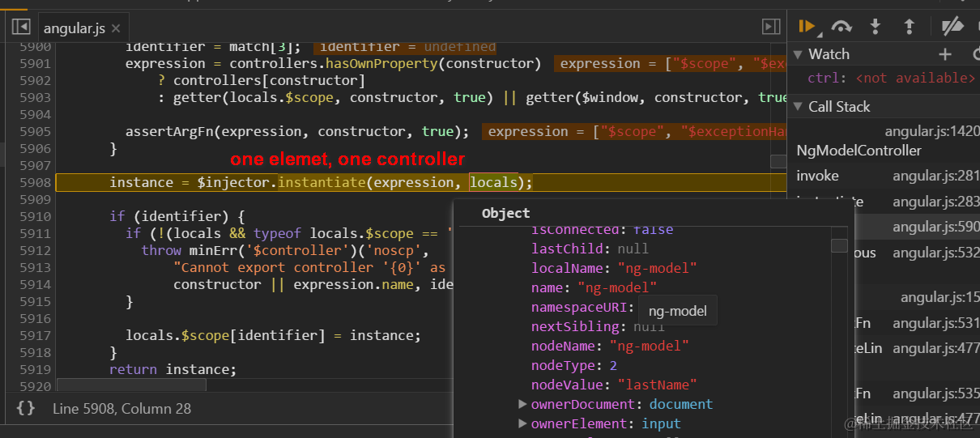
Task: Open the angular.js:15 call stack link
Action: (x=940, y=298)
